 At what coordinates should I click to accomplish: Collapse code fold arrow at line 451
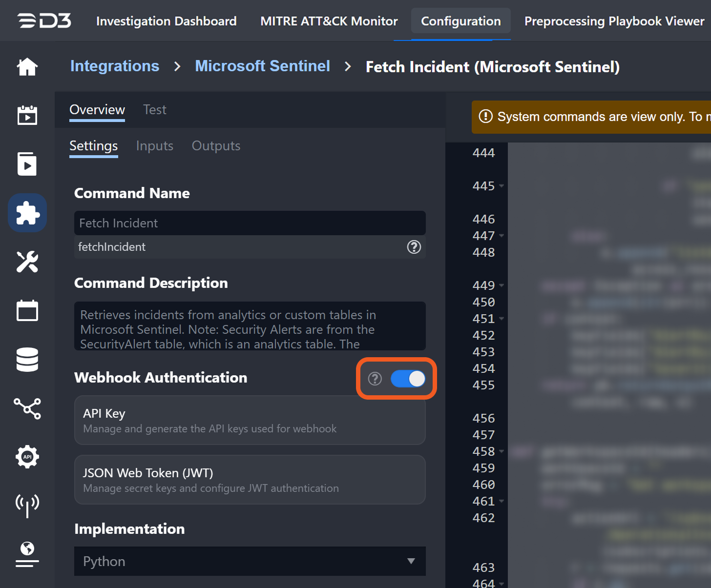pyautogui.click(x=502, y=319)
